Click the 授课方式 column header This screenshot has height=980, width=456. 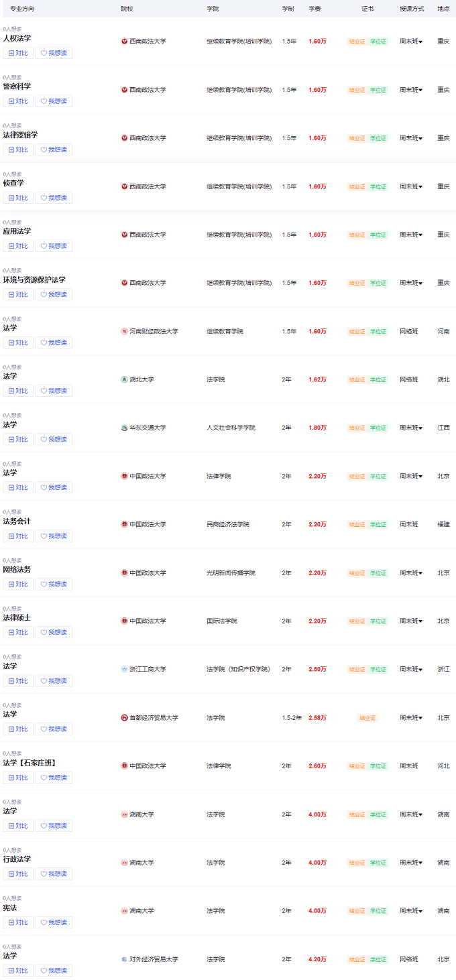point(412,9)
